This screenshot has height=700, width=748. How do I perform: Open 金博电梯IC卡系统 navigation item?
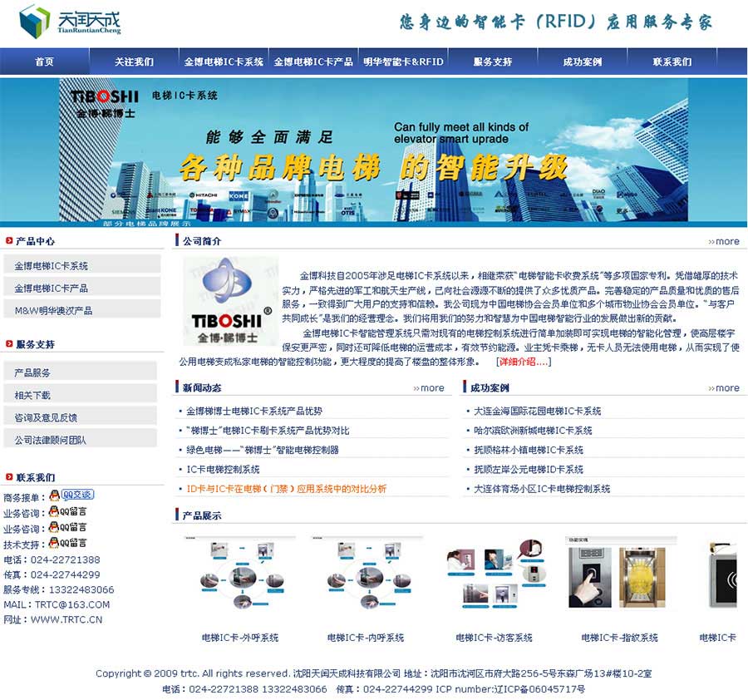click(x=224, y=62)
